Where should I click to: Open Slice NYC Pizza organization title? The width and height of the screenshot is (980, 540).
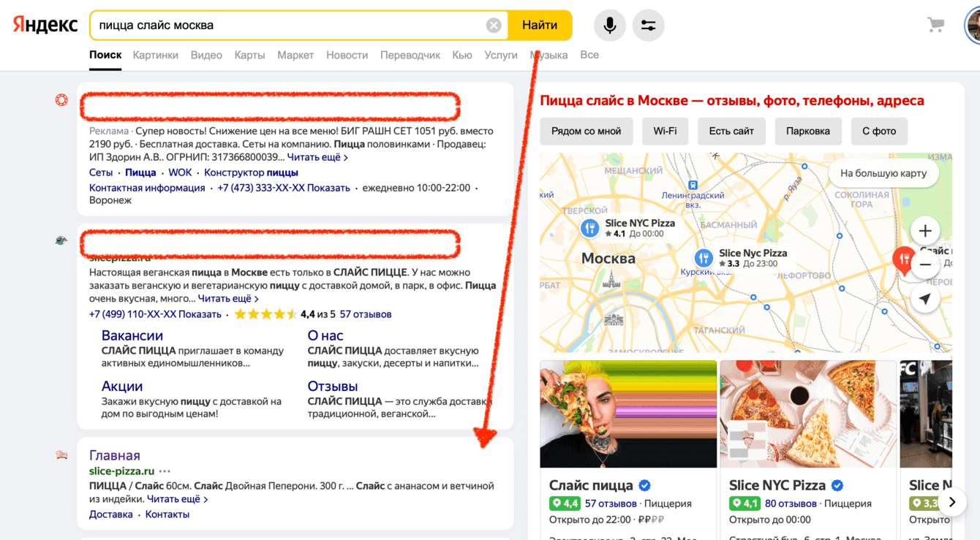777,485
